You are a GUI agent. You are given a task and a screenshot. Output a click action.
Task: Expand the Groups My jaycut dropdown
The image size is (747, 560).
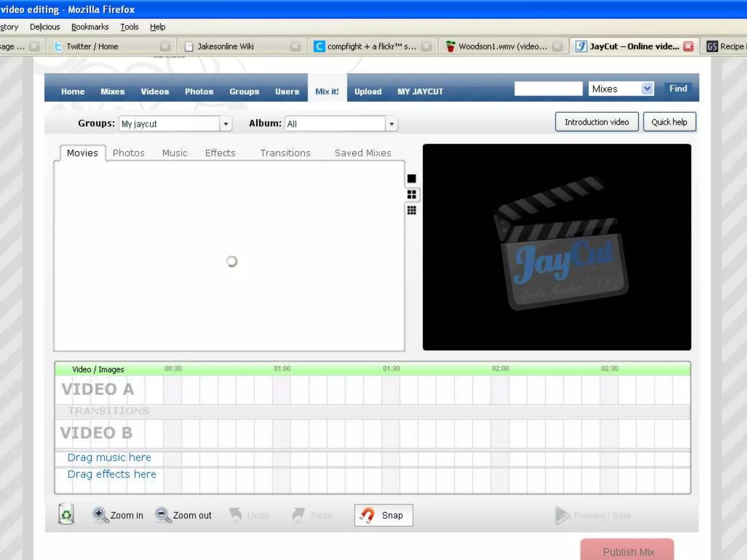pos(226,124)
